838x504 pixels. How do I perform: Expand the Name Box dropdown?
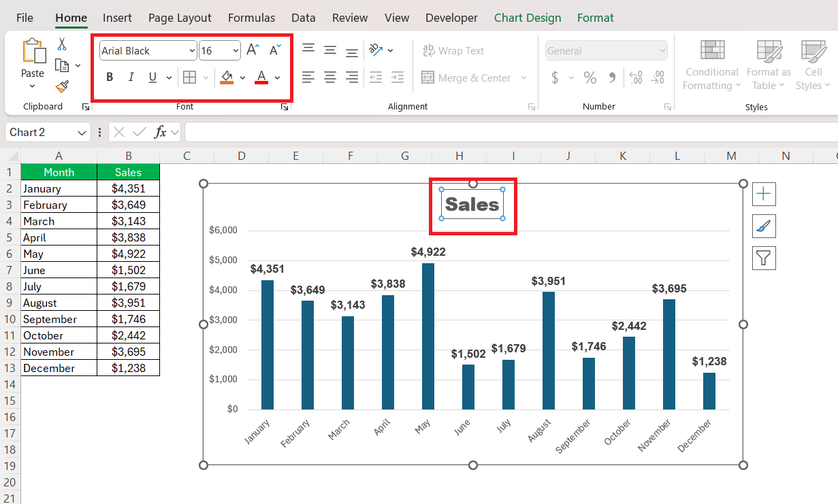(x=82, y=133)
